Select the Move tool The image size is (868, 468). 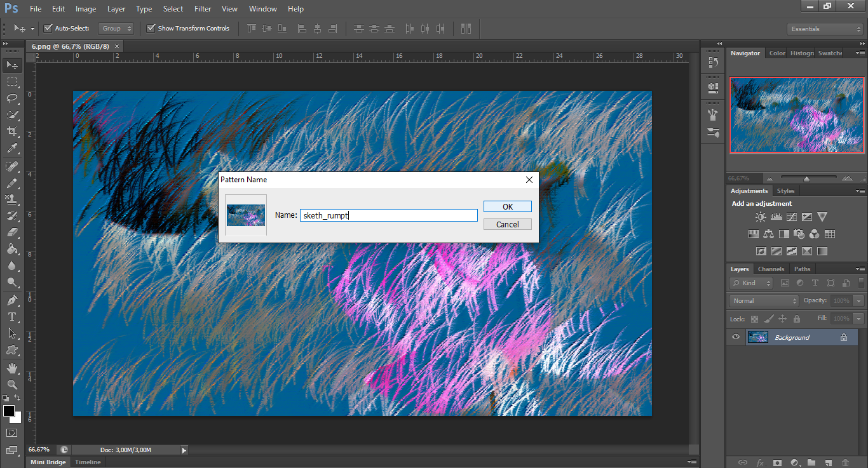[x=11, y=65]
